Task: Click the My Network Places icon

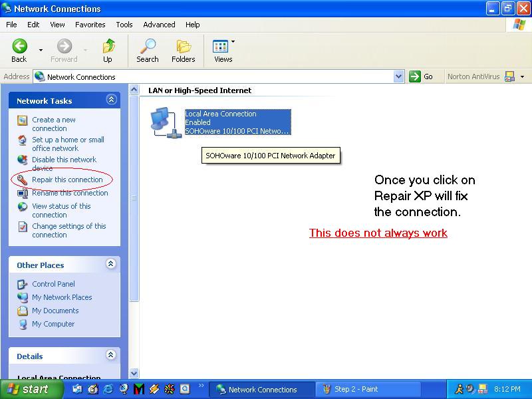Action: click(23, 297)
